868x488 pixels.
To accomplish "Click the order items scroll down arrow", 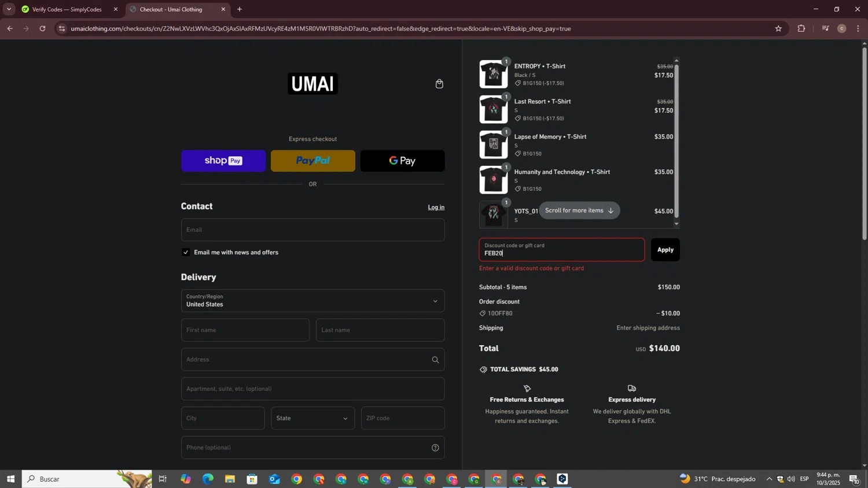I will pyautogui.click(x=676, y=224).
